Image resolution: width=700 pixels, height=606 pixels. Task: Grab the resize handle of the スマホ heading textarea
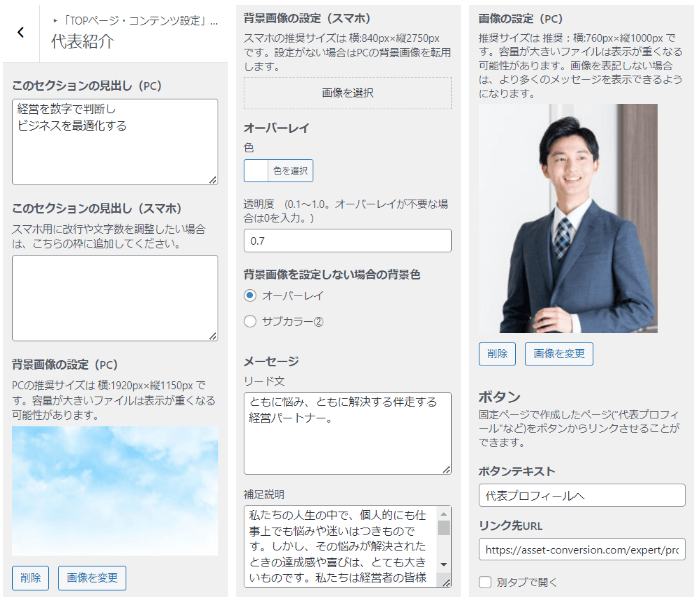(213, 336)
